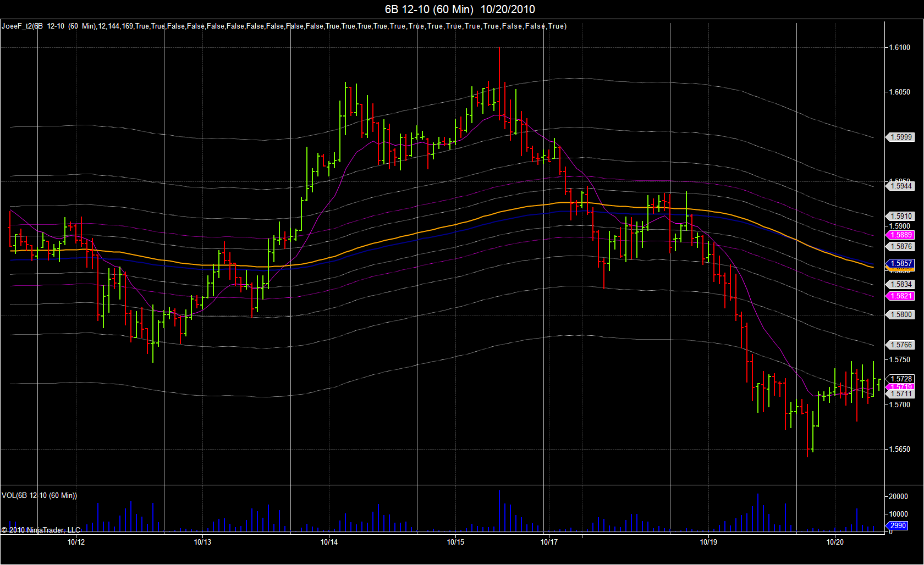Image resolution: width=924 pixels, height=565 pixels.
Task: Click the chart title "6B 12-10 (60 Min) 10/20/2010"
Action: pos(460,9)
